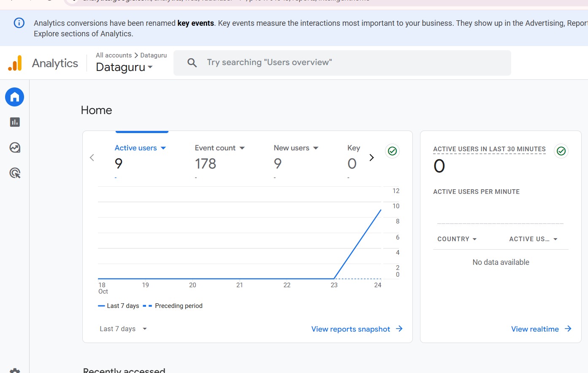This screenshot has width=588, height=373.
Task: Open the Reports bar chart icon
Action: click(x=15, y=122)
